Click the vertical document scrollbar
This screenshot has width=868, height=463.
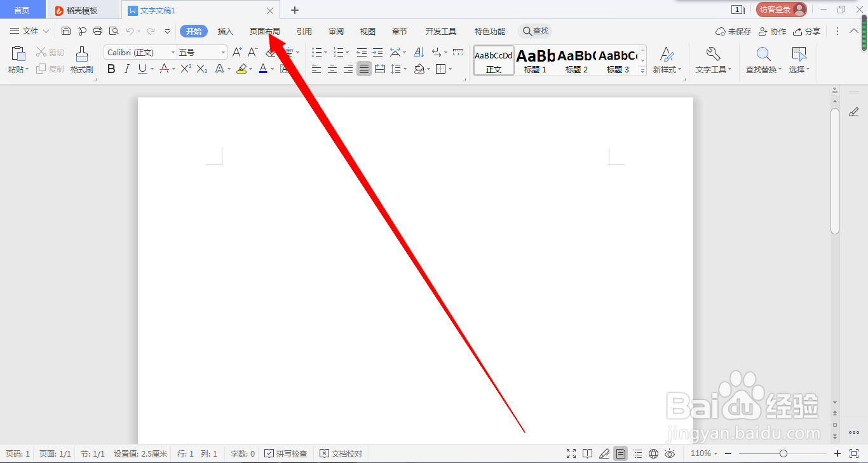click(835, 171)
